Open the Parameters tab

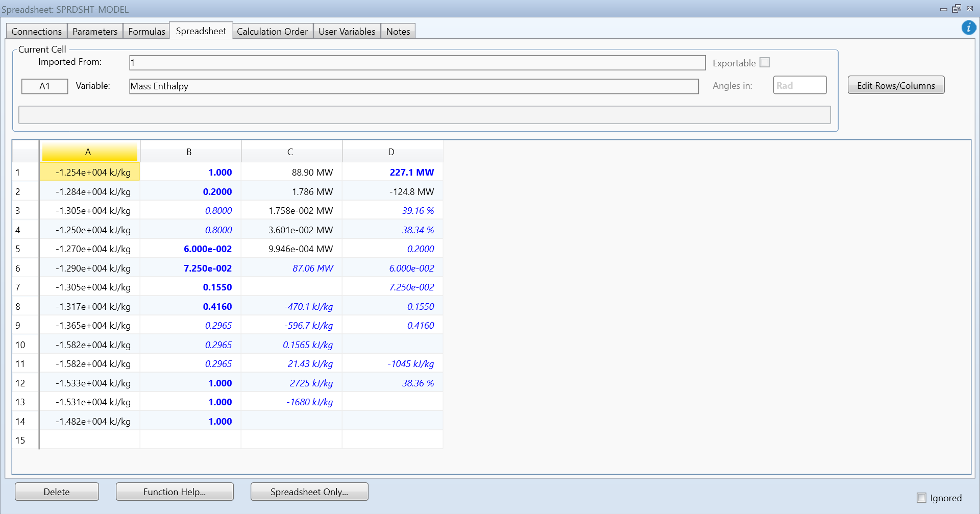pos(95,31)
